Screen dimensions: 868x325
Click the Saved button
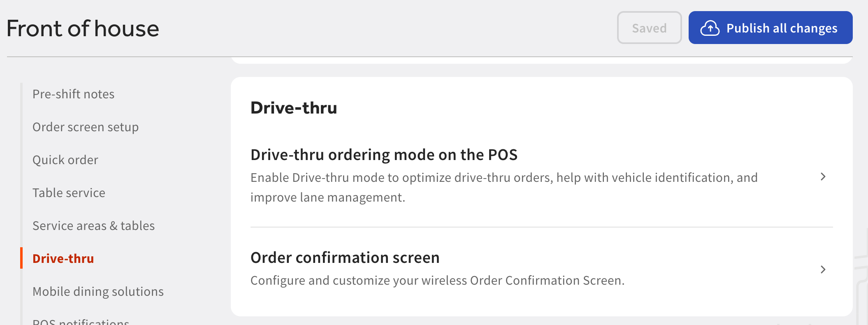pyautogui.click(x=649, y=28)
